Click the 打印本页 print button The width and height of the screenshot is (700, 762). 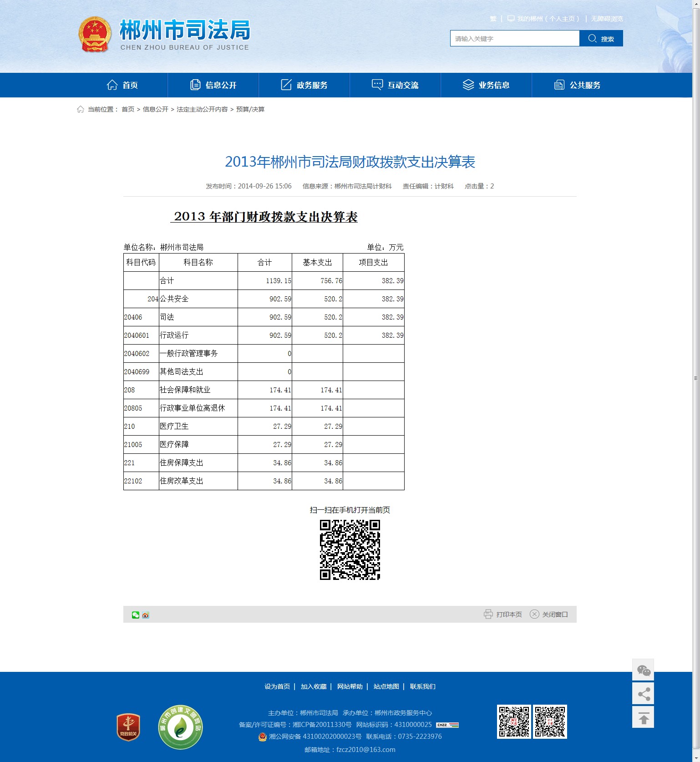pos(503,615)
